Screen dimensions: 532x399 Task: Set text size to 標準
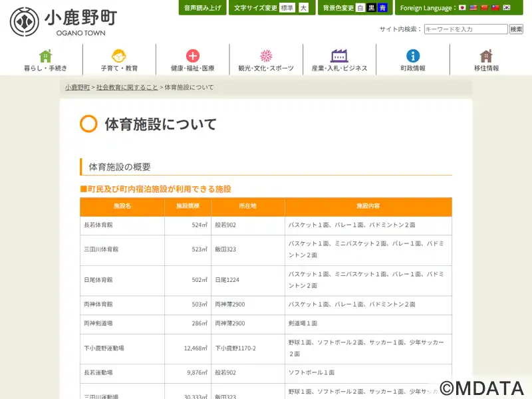287,8
